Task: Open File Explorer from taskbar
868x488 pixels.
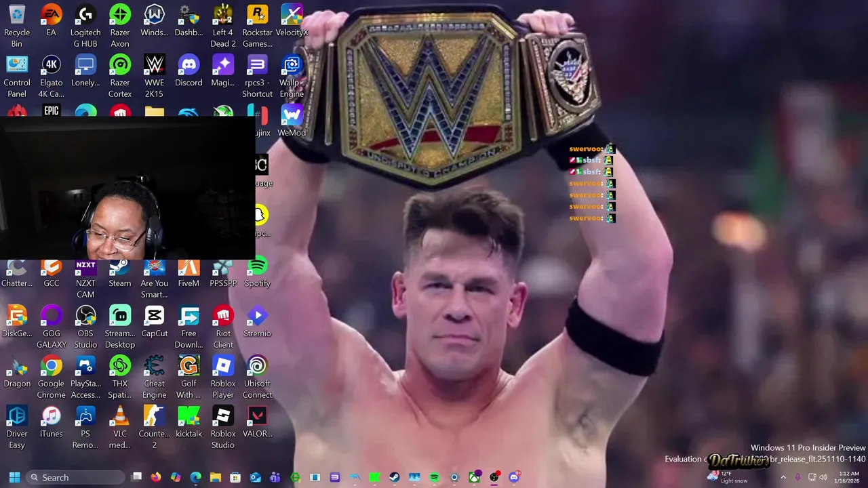Action: 216,477
